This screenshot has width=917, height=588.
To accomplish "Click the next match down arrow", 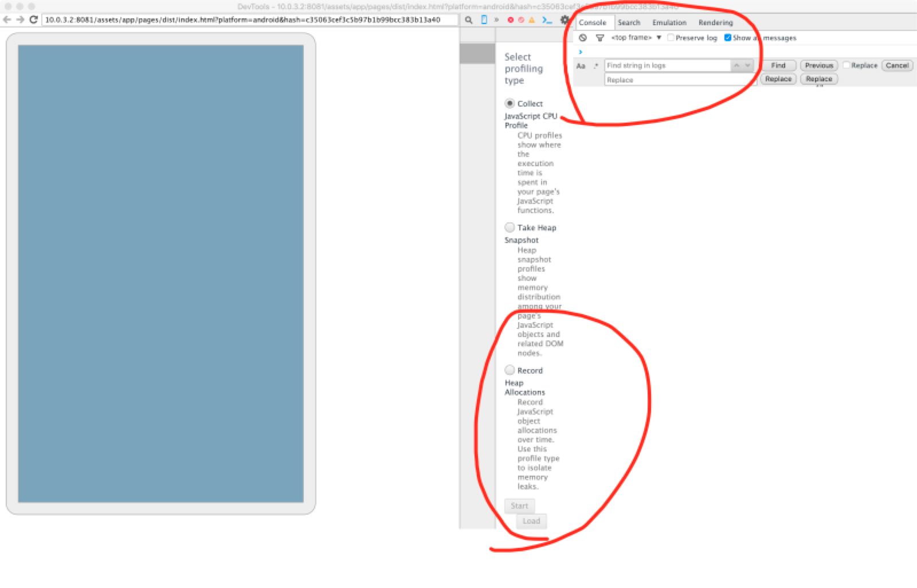I will [747, 65].
